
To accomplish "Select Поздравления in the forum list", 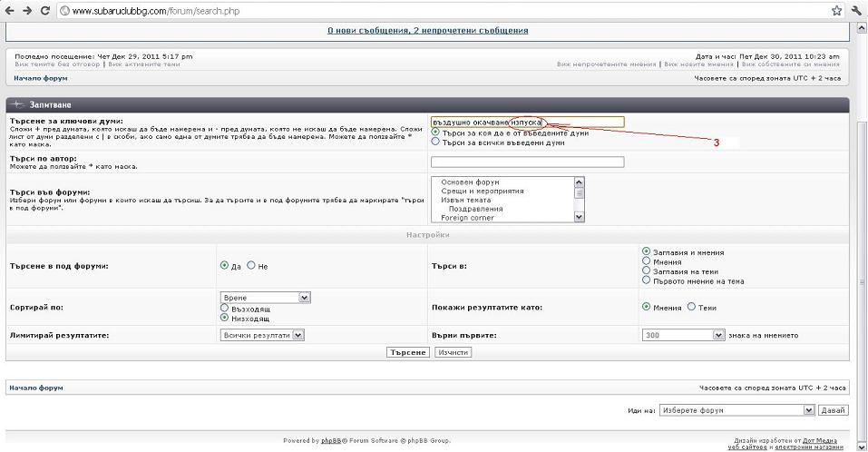I will [475, 209].
